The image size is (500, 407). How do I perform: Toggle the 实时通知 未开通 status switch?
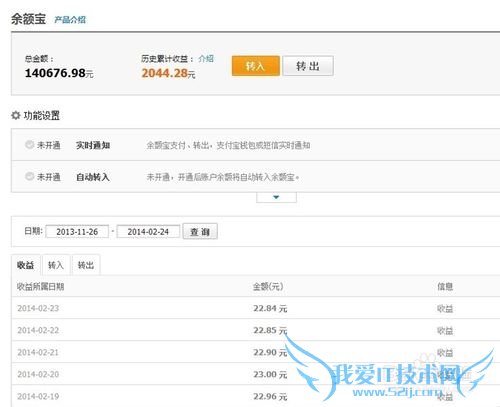(30, 145)
